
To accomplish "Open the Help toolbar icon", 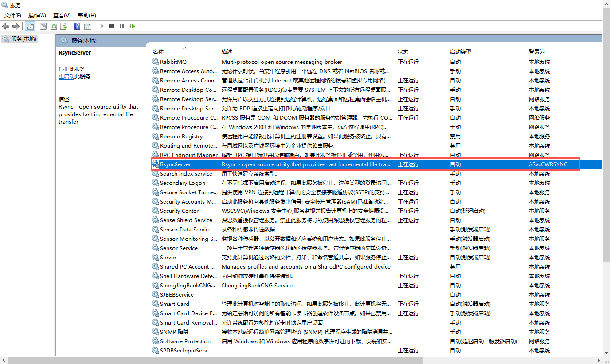I will [x=77, y=26].
